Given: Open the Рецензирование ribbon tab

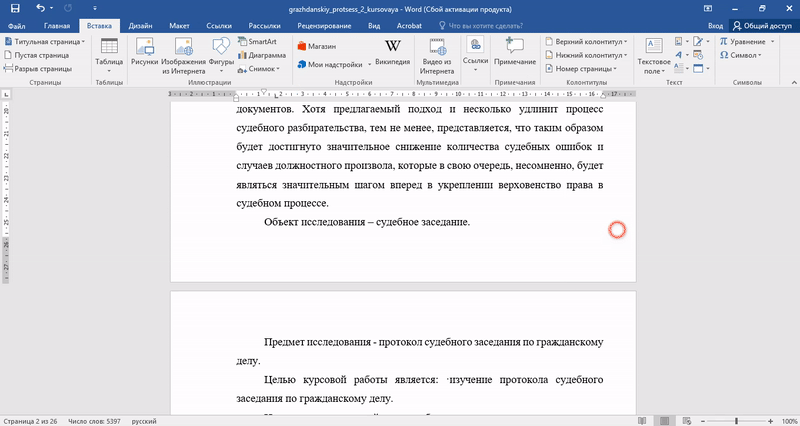Looking at the screenshot, I should pyautogui.click(x=325, y=25).
